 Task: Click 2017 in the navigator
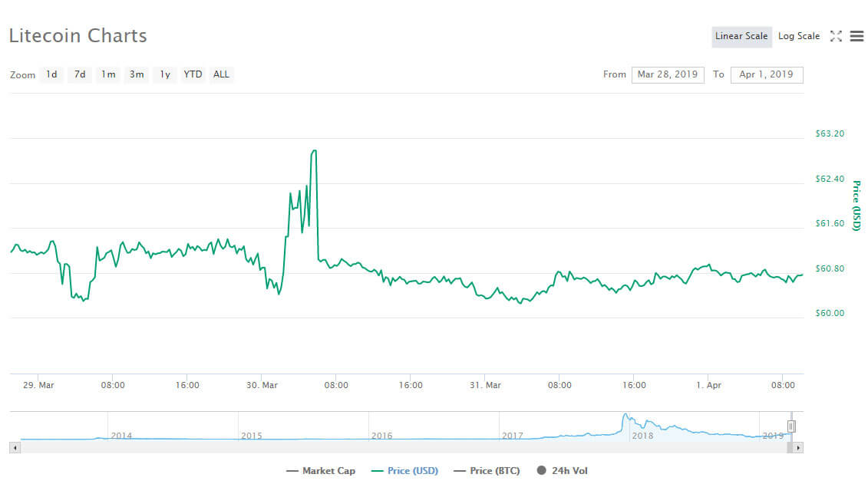click(513, 436)
